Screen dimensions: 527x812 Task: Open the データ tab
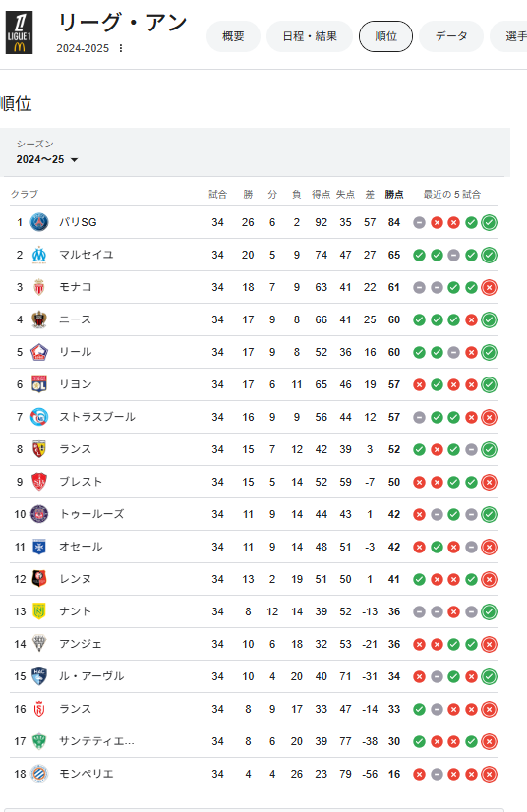pyautogui.click(x=451, y=36)
